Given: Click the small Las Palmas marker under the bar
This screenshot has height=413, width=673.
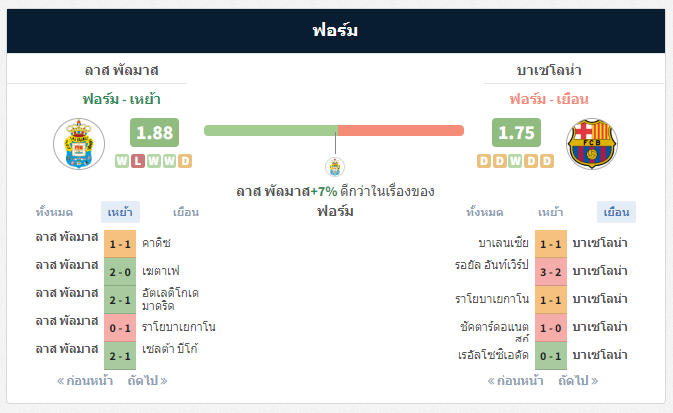Looking at the screenshot, I should 335,167.
